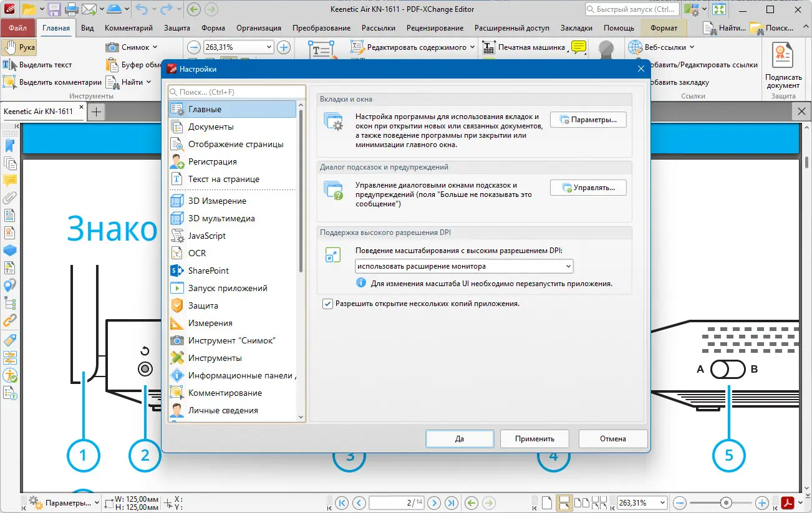Open the Bookmarks pane from the left sidebar
812x513 pixels.
click(9, 146)
